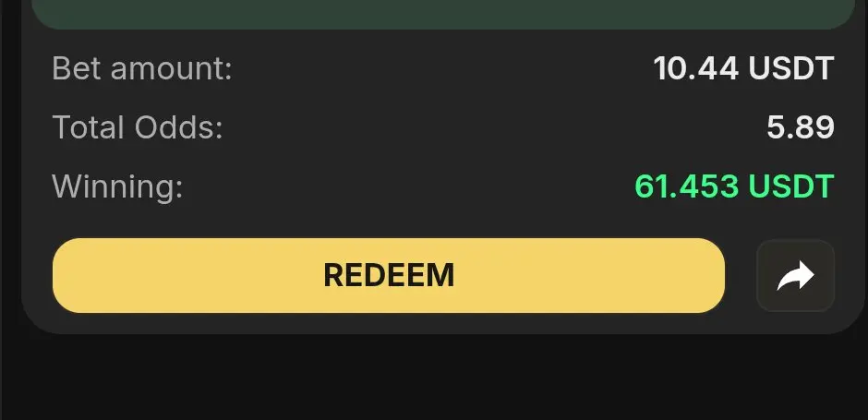This screenshot has width=868, height=420.
Task: Click the empty black area below the card
Action: pyautogui.click(x=434, y=379)
